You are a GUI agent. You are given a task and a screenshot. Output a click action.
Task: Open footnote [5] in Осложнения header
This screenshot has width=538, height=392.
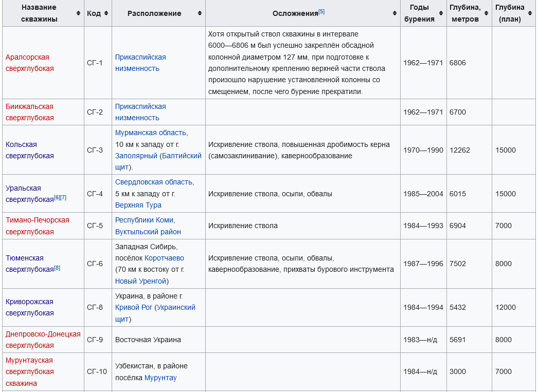321,11
